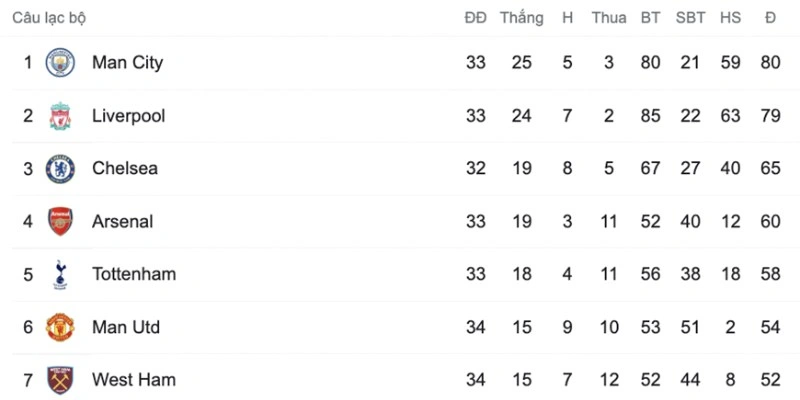Click the Chelsea club crest

click(x=60, y=168)
